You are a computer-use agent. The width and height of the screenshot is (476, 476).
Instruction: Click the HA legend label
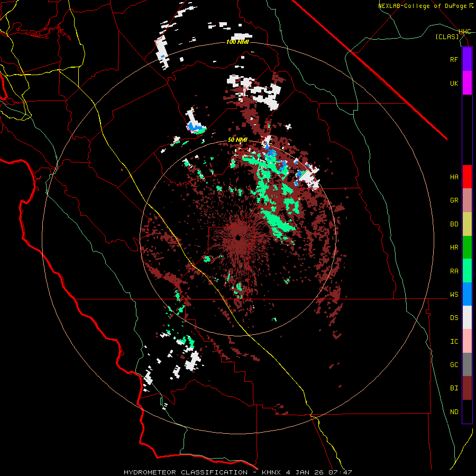coord(454,177)
